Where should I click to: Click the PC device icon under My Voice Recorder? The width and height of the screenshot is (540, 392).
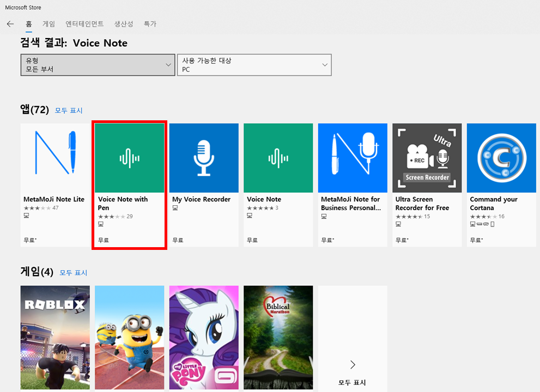(175, 208)
